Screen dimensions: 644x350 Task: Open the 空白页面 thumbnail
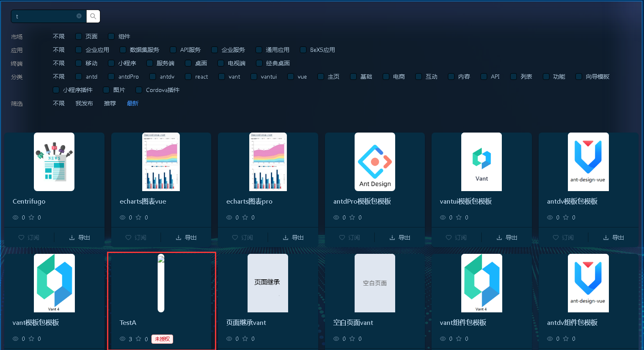[375, 283]
